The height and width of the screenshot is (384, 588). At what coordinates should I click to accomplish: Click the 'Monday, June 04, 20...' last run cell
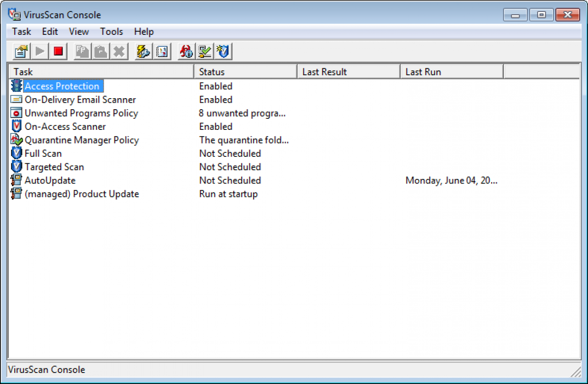pos(451,180)
